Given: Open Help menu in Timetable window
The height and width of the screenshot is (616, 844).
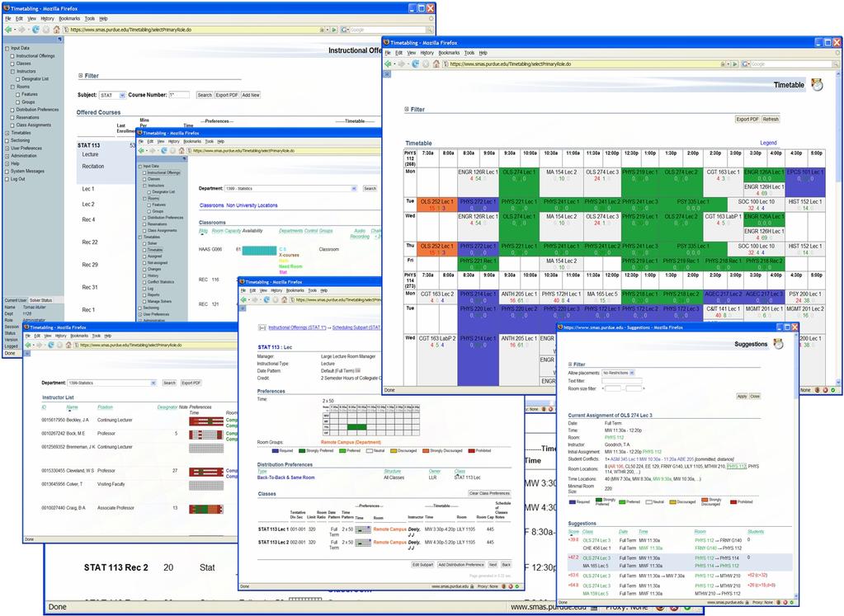Looking at the screenshot, I should pyautogui.click(x=483, y=53).
